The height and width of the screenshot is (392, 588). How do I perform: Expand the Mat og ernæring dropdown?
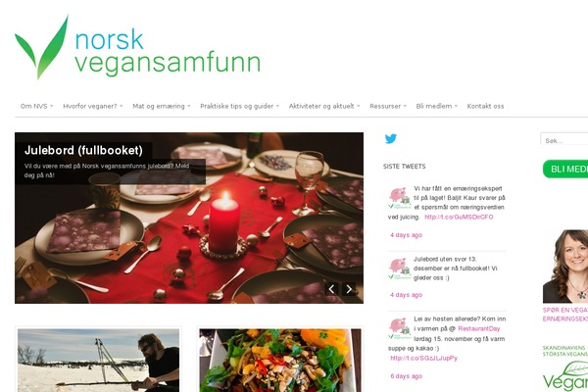pyautogui.click(x=162, y=106)
